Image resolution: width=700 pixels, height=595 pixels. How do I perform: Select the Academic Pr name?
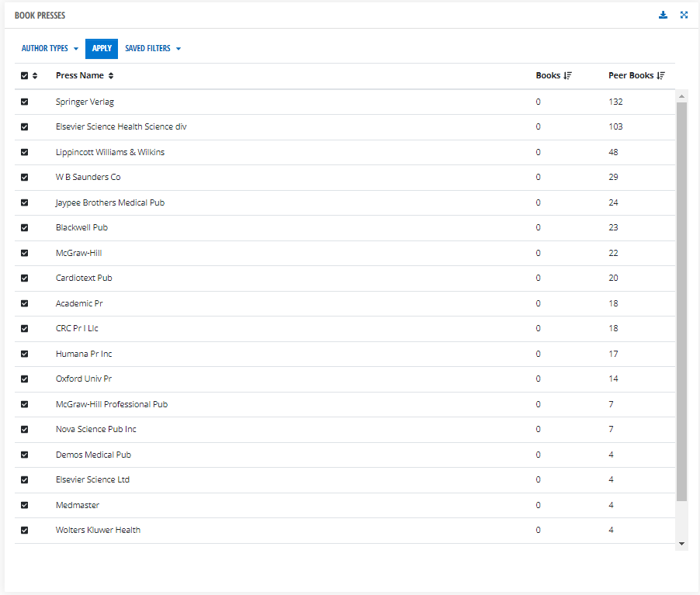pos(79,303)
